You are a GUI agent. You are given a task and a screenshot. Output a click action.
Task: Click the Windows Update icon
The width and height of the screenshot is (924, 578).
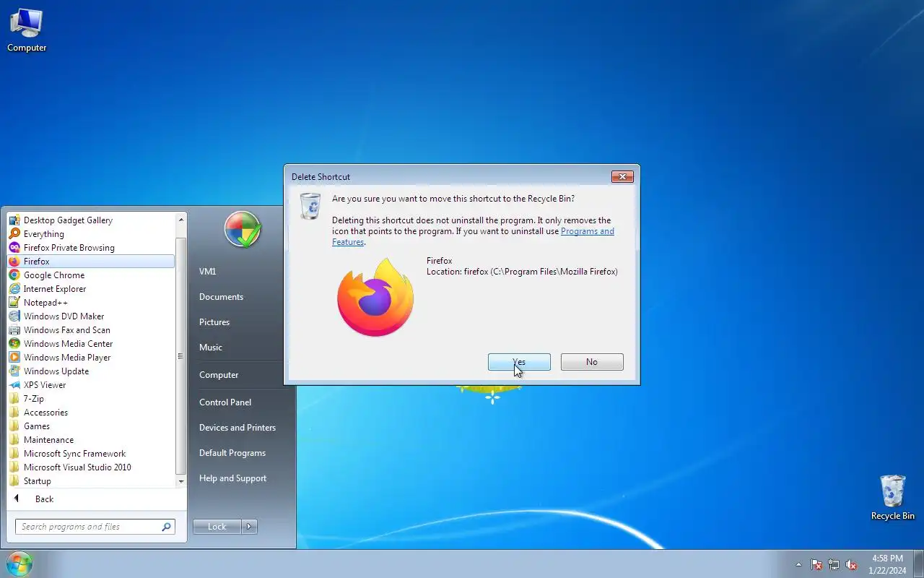click(x=14, y=371)
